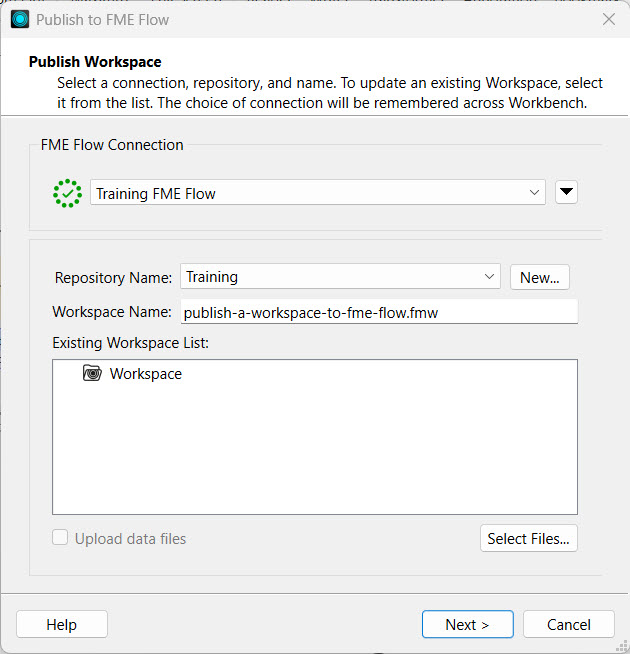Open the black arrow connection options button
Viewport: 630px width, 654px height.
pyautogui.click(x=566, y=193)
